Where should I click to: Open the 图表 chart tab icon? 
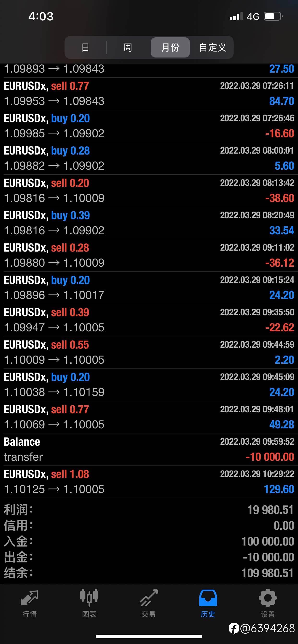click(89, 598)
